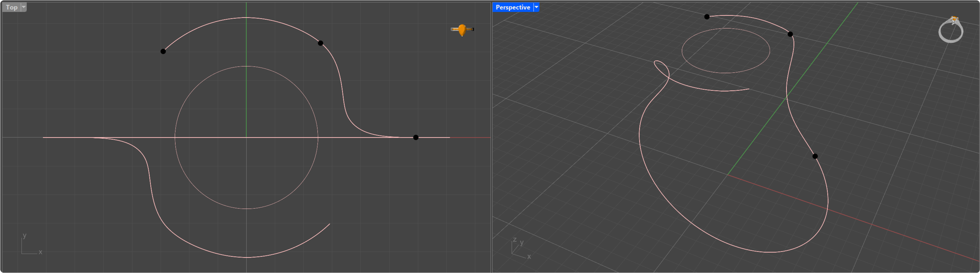Select the leftmost black point in Top viewport
Viewport: 980px width, 273px height.
(x=163, y=51)
